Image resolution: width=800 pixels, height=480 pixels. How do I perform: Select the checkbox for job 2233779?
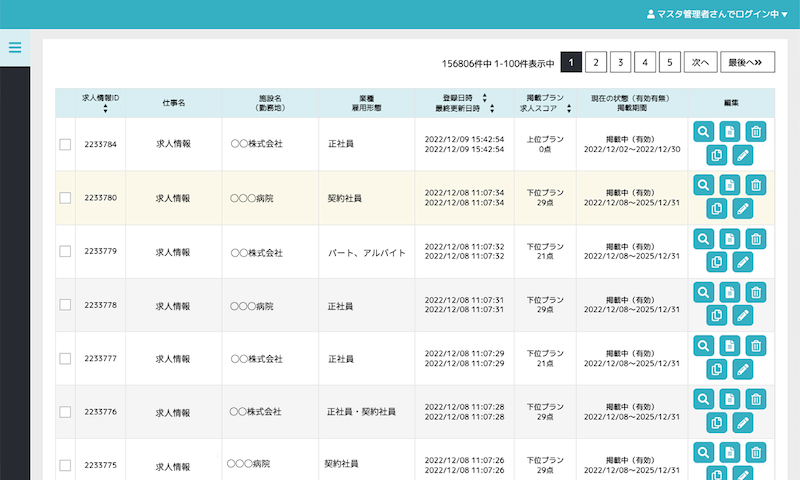point(65,252)
